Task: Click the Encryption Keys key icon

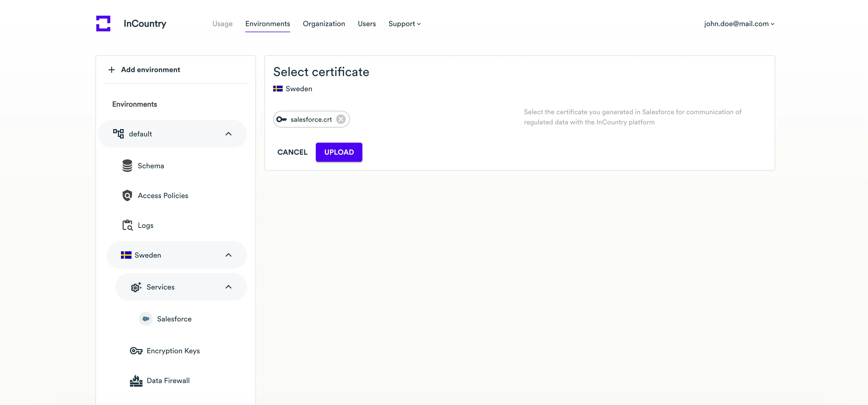Action: coord(136,351)
